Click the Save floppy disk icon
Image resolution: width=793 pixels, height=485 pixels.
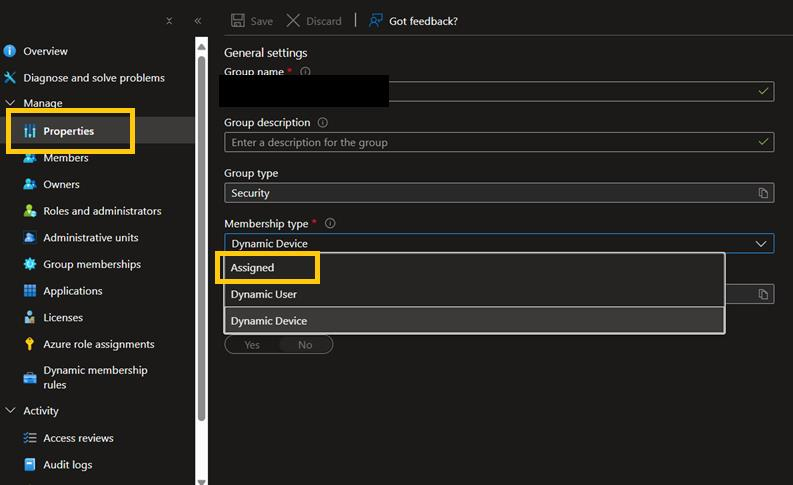[238, 21]
